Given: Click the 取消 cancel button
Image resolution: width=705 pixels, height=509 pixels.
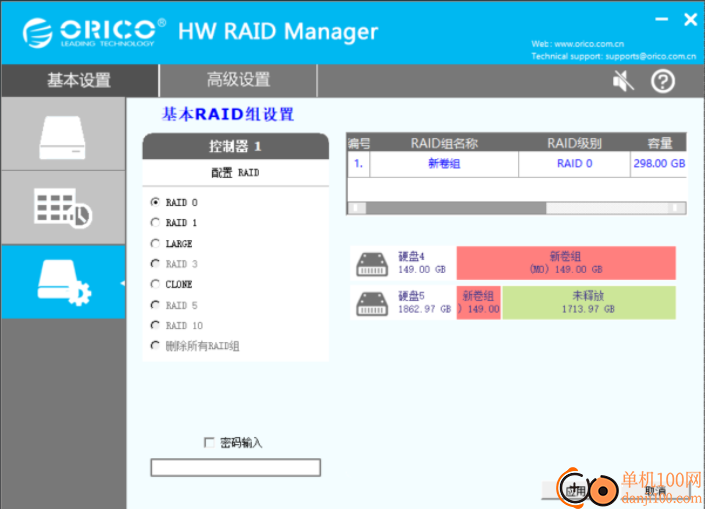Looking at the screenshot, I should tap(655, 491).
